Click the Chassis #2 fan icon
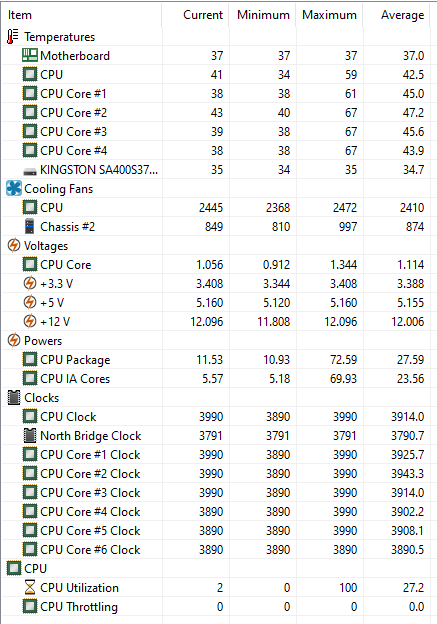The image size is (437, 624). click(30, 226)
